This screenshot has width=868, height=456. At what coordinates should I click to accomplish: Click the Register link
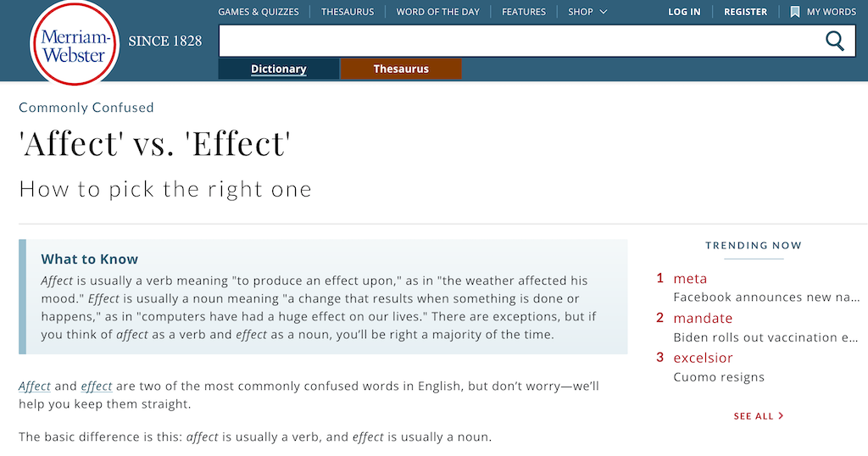coord(745,12)
